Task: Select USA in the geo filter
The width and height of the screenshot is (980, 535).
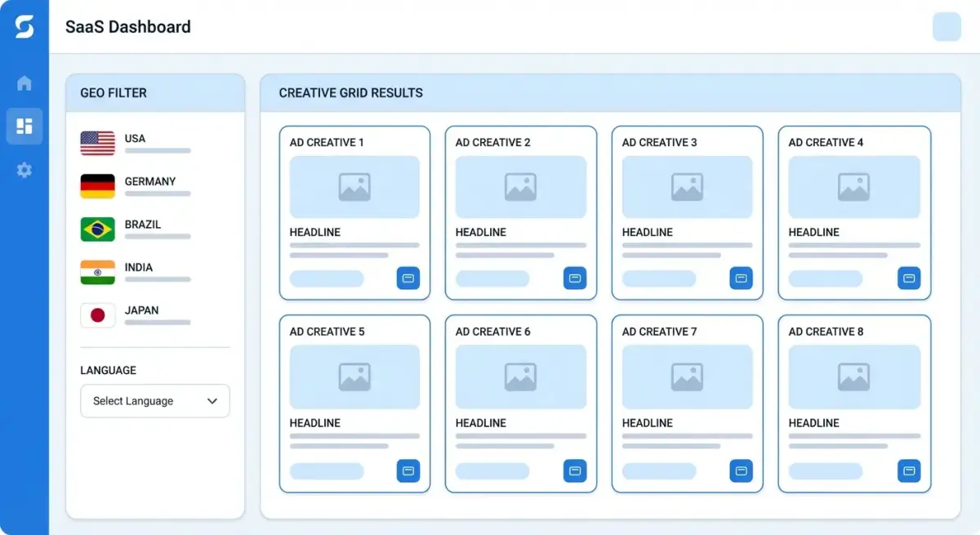Action: 135,143
